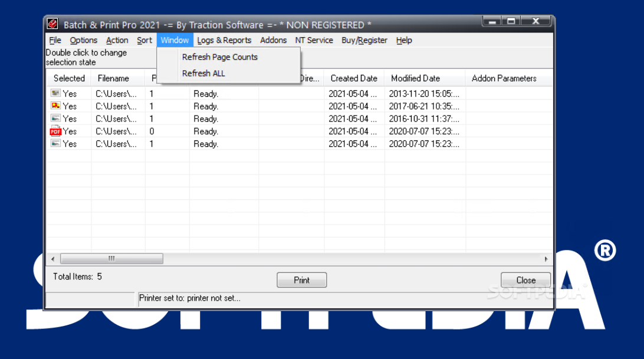Sort by the Selected column header
This screenshot has height=359, width=644.
(69, 78)
